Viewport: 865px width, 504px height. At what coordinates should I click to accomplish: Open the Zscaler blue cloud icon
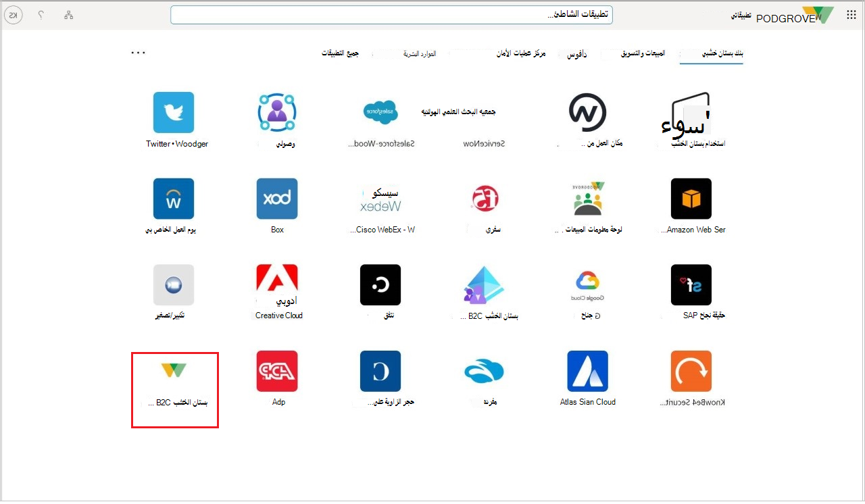pyautogui.click(x=484, y=371)
